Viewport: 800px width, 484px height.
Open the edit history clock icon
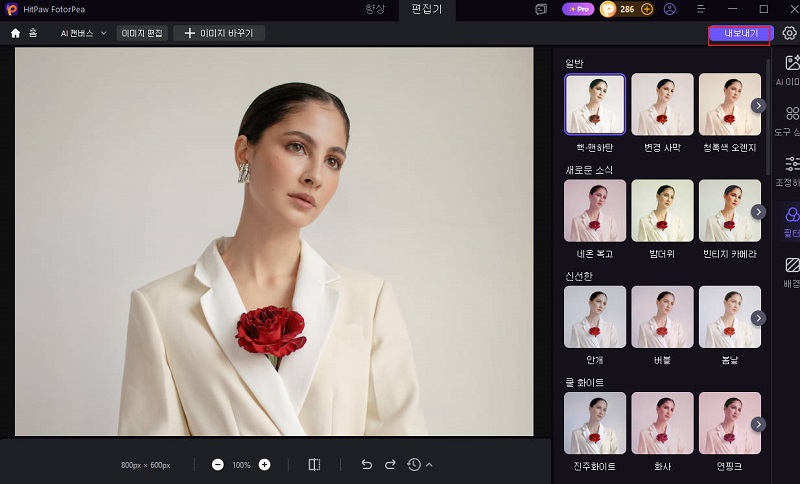(x=414, y=465)
